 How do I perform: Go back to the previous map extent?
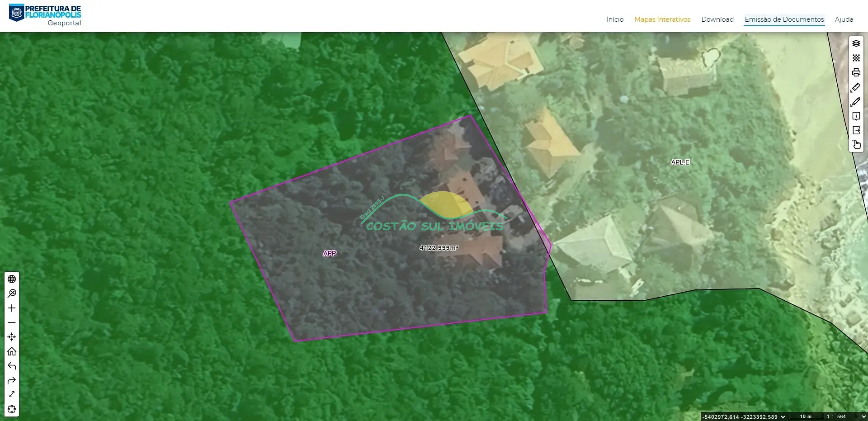[x=12, y=366]
